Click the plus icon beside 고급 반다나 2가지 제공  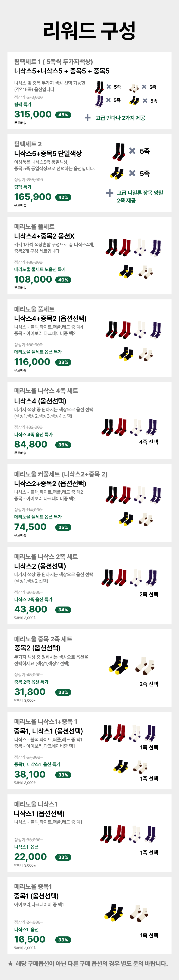point(87,118)
